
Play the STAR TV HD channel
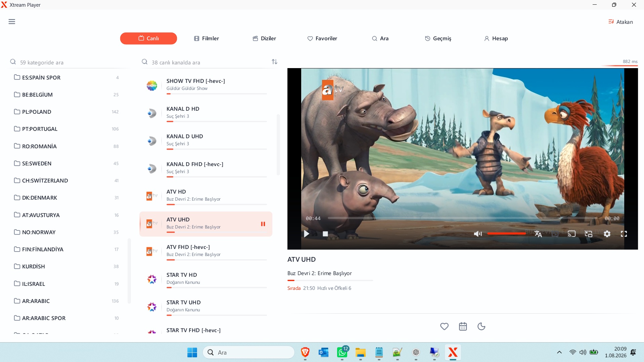click(206, 279)
